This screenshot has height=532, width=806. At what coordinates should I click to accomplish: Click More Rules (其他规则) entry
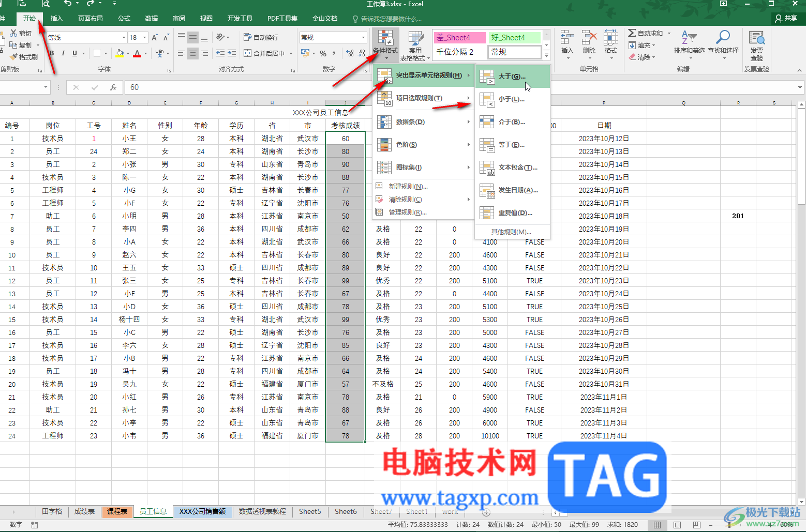click(513, 232)
